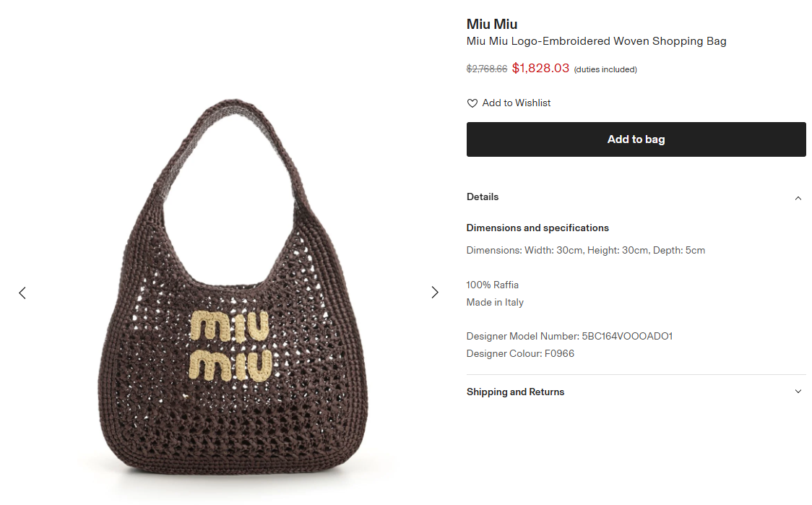Viewport: 812px width, 505px height.
Task: Click the heart wishlist icon
Action: pyautogui.click(x=472, y=103)
